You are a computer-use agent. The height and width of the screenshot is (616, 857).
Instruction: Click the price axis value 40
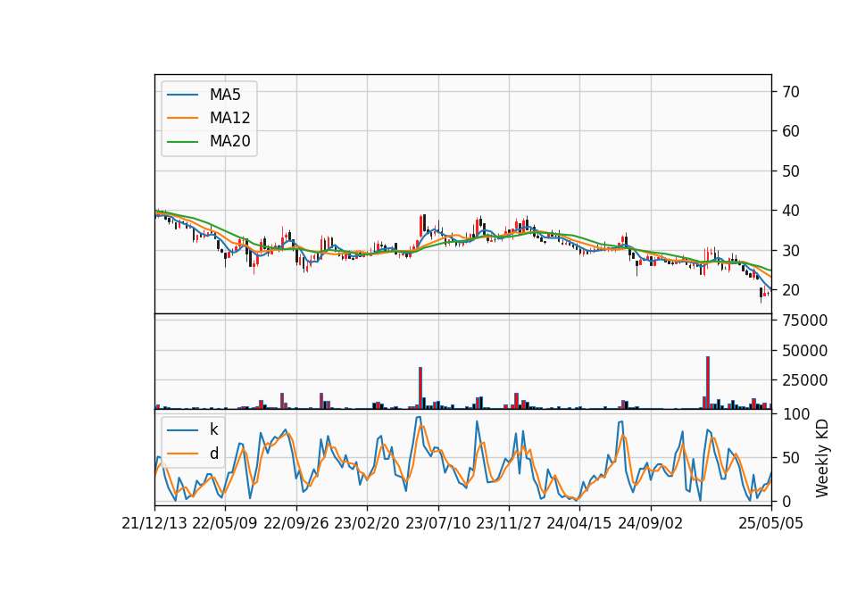click(791, 211)
